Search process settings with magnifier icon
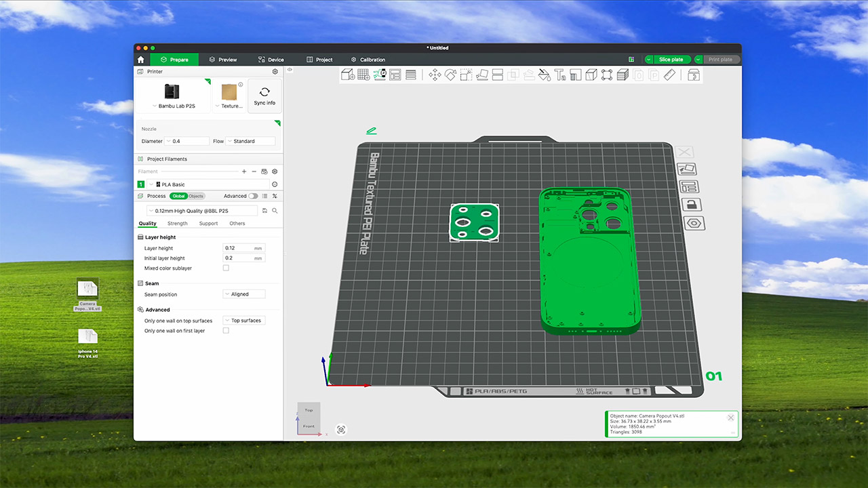 click(x=275, y=211)
